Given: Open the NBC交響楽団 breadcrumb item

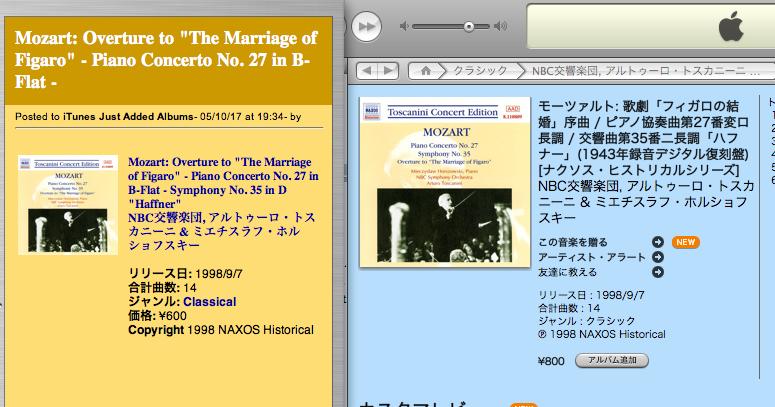Looking at the screenshot, I should [x=646, y=71].
